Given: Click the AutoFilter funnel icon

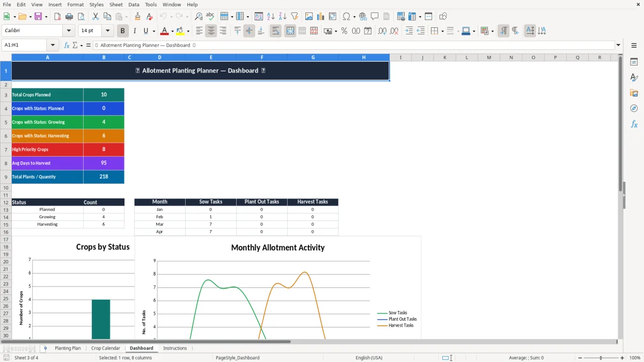Looking at the screenshot, I should pyautogui.click(x=294, y=17).
